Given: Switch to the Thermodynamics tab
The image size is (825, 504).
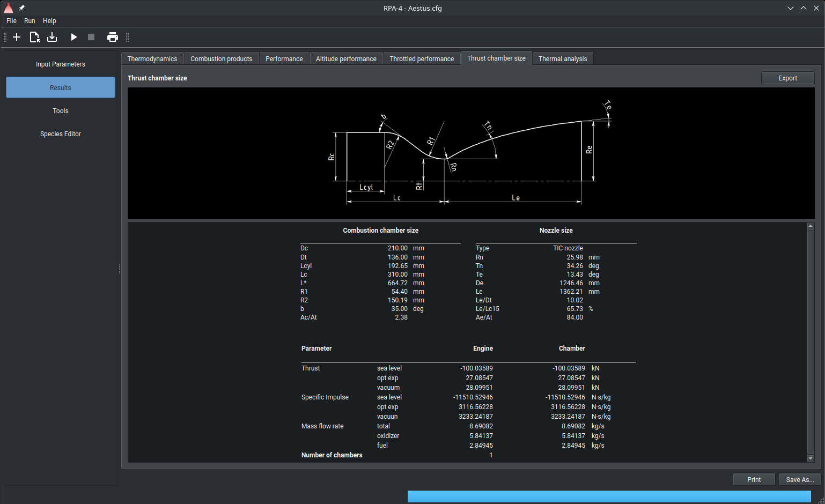Looking at the screenshot, I should pos(152,59).
